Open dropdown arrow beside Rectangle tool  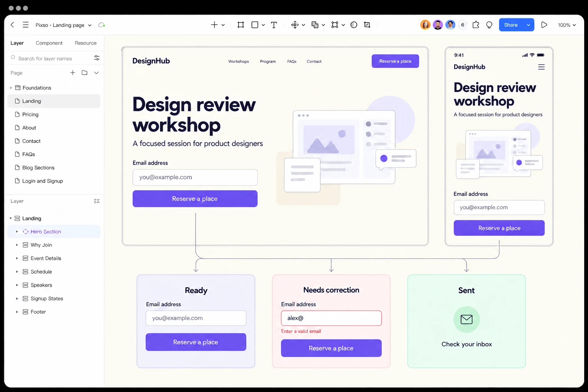263,25
